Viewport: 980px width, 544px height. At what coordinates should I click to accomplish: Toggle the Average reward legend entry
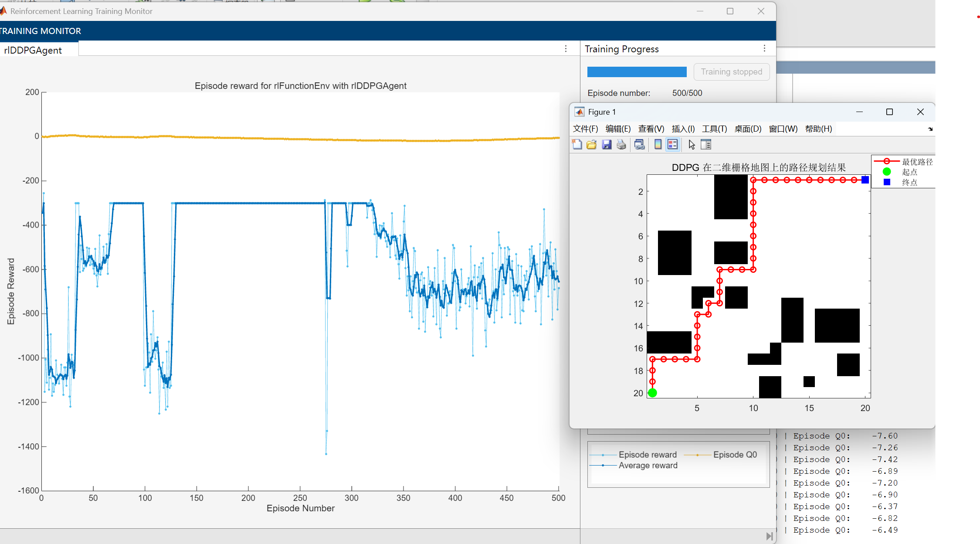(x=648, y=466)
